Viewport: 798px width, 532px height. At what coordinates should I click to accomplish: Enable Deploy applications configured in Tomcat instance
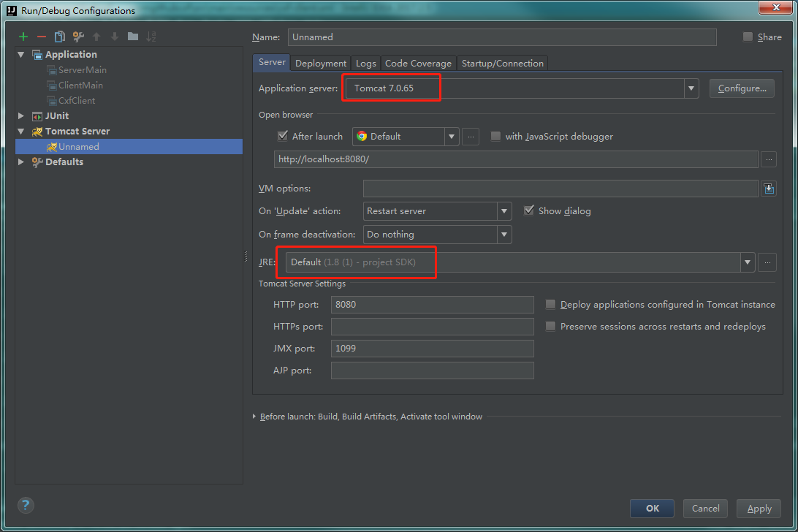click(x=550, y=305)
